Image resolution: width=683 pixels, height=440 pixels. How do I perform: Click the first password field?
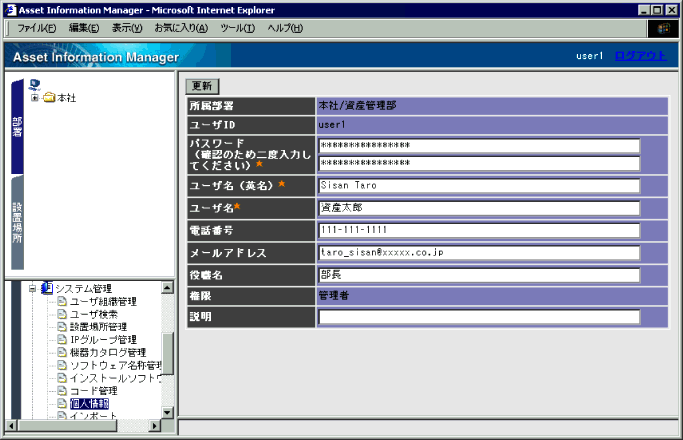(479, 146)
